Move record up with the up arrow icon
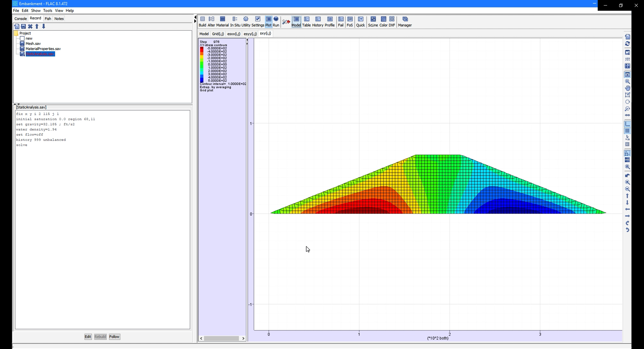The image size is (644, 349). tap(37, 27)
